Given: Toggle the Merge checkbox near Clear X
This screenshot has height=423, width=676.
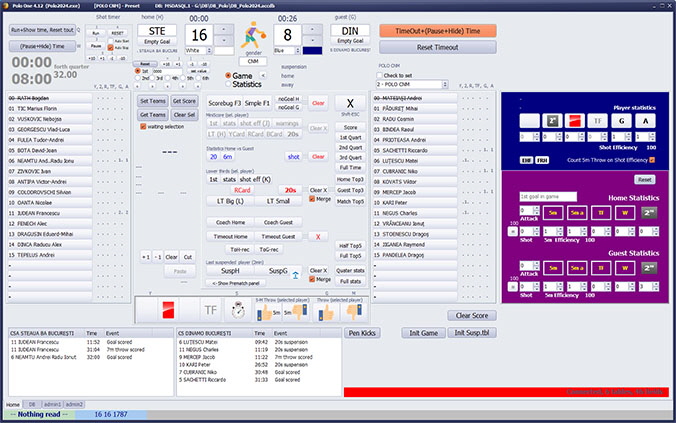Looking at the screenshot, I should [x=312, y=199].
